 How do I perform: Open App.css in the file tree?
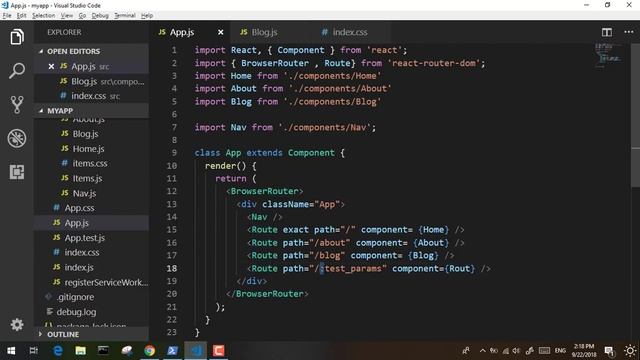click(x=91, y=208)
